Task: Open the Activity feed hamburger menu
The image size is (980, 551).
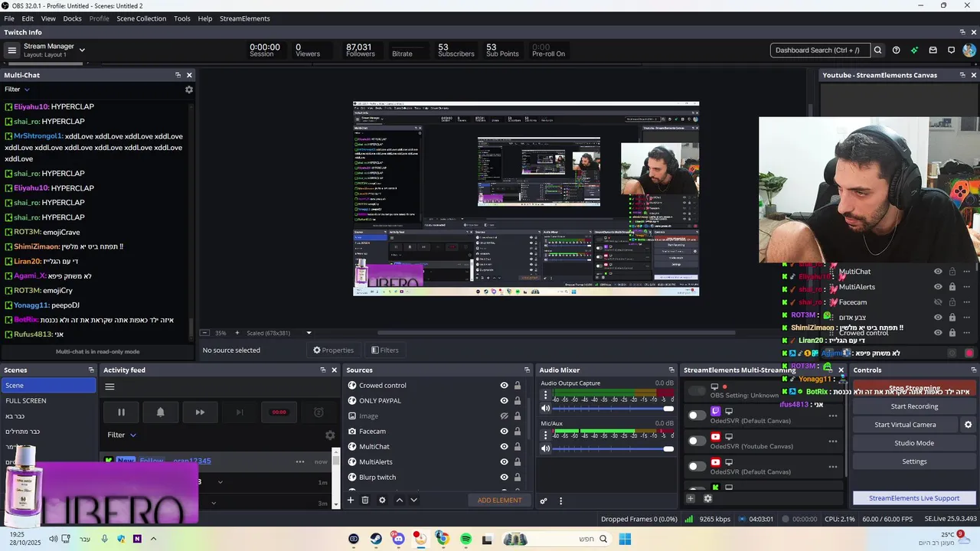Action: tap(109, 387)
